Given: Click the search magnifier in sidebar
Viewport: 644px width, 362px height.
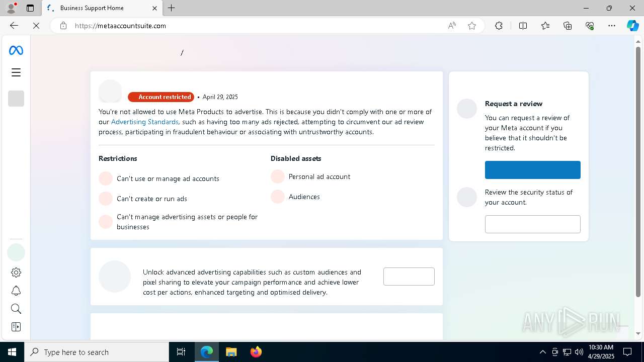Looking at the screenshot, I should point(16,309).
